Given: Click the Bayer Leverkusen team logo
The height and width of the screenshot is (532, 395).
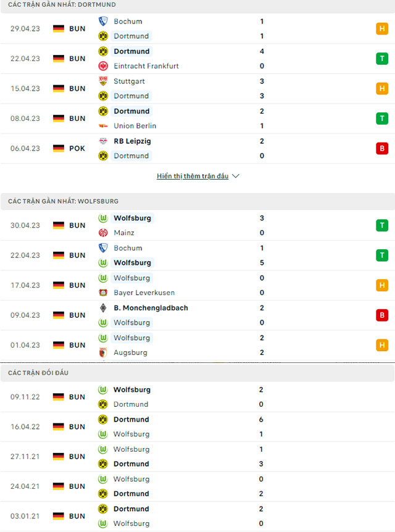Looking at the screenshot, I should click(103, 293).
